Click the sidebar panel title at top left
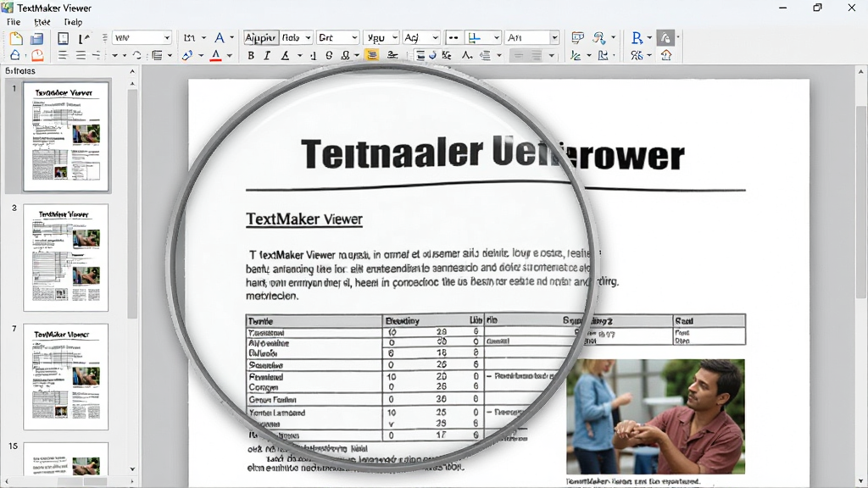The height and width of the screenshot is (488, 868). pos(20,71)
